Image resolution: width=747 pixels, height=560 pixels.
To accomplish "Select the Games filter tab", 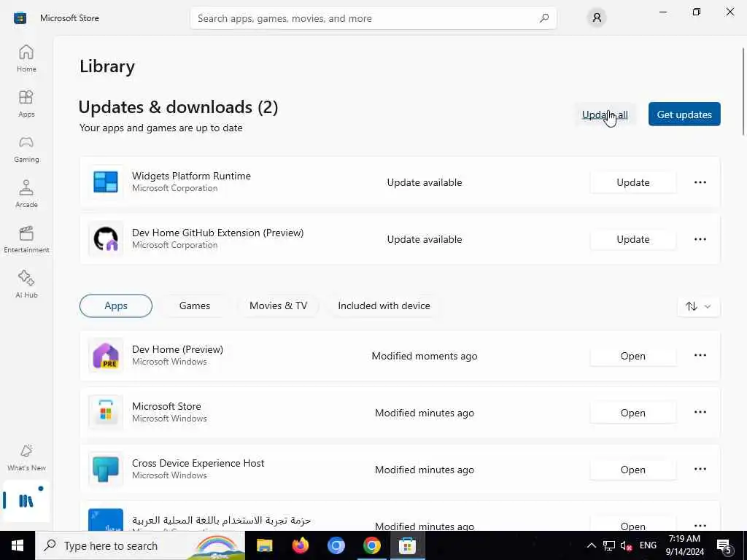I will (x=194, y=306).
